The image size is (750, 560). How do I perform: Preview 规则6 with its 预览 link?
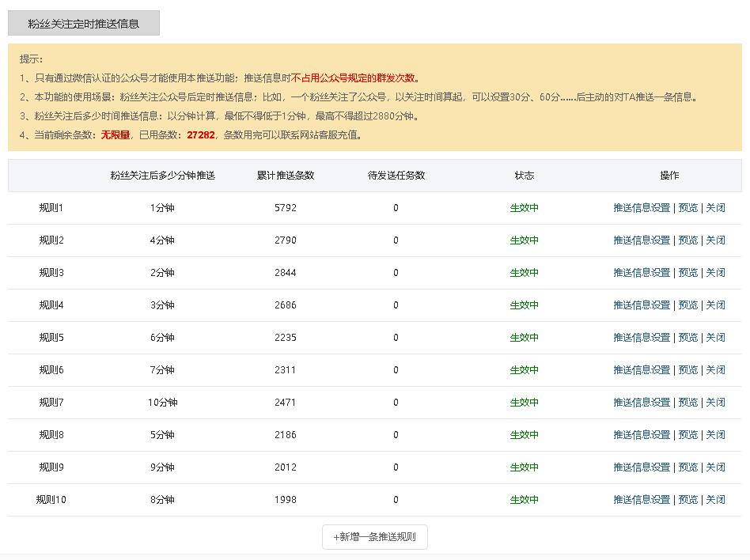687,369
